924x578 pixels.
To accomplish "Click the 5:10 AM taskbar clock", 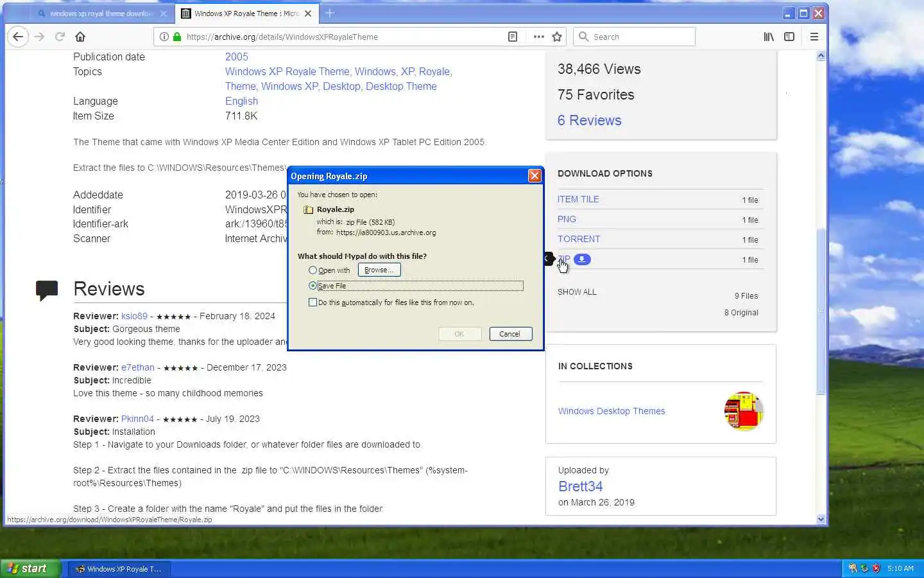I will tap(900, 569).
